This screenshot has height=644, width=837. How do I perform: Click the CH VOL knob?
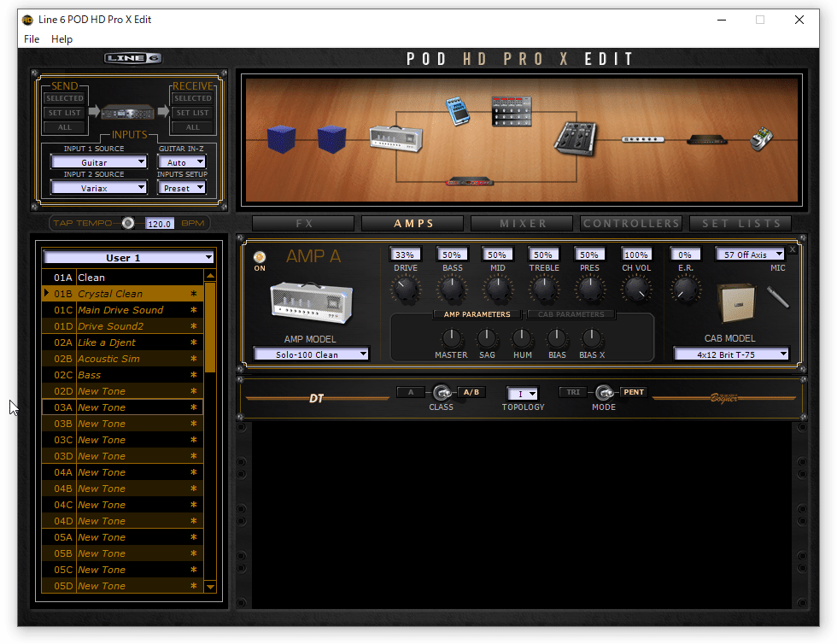pyautogui.click(x=636, y=290)
